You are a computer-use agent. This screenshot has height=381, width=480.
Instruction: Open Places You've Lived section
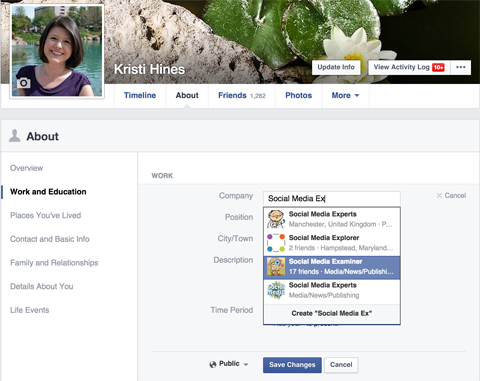pyautogui.click(x=45, y=215)
